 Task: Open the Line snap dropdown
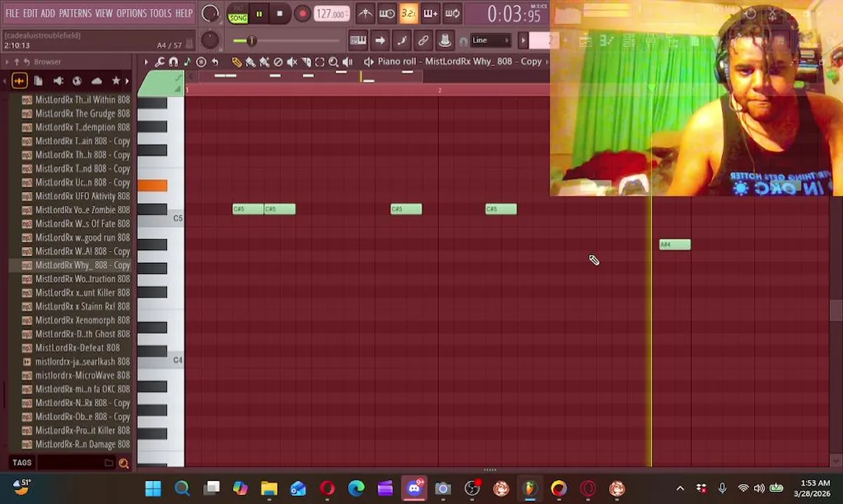(492, 41)
